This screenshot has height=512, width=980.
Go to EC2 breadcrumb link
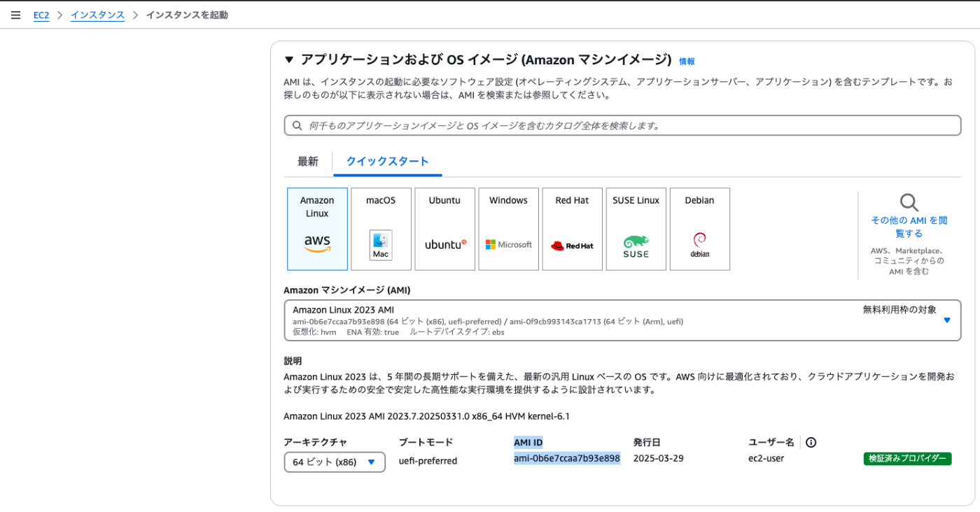click(x=41, y=15)
